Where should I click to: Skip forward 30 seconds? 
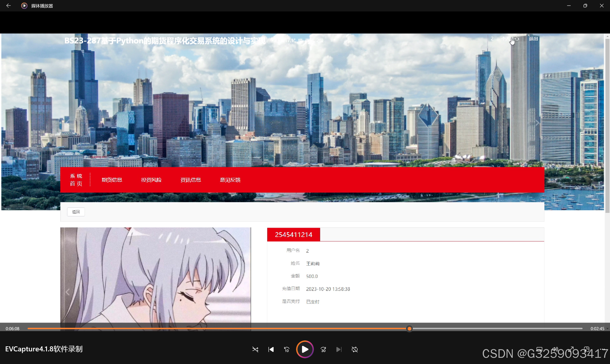[323, 349]
